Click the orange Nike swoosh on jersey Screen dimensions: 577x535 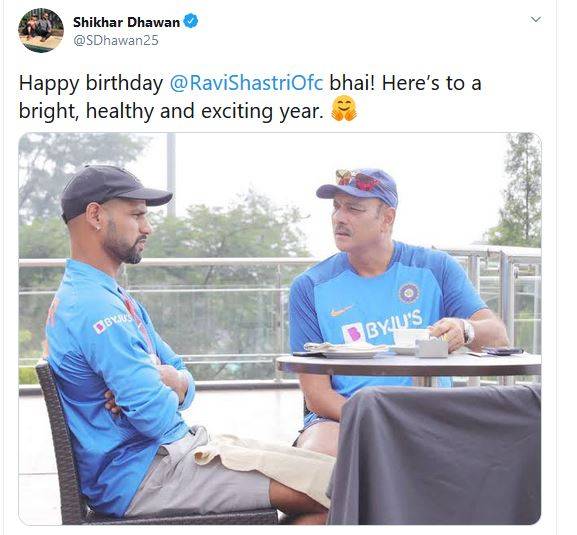(x=340, y=311)
